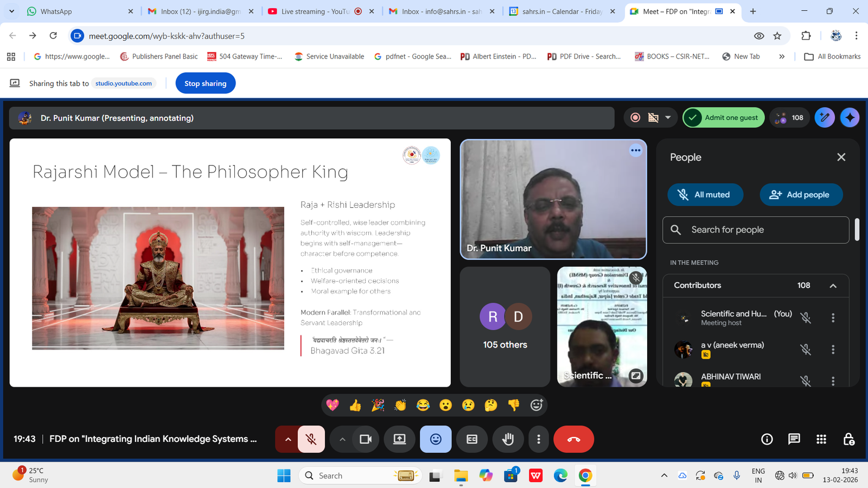Raise hand in the meeting

click(508, 439)
